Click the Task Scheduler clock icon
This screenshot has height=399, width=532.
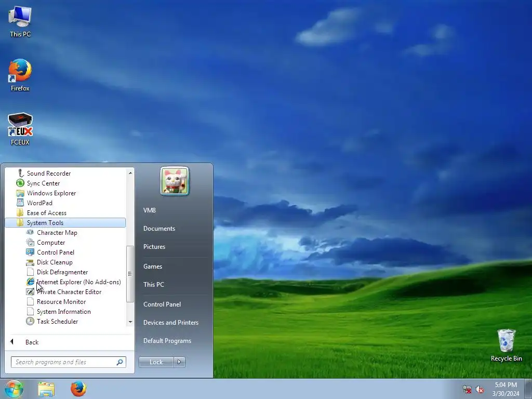point(30,321)
